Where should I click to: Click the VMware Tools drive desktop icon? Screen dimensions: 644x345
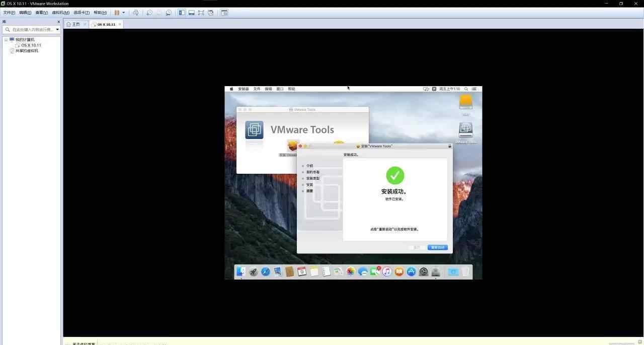point(465,130)
